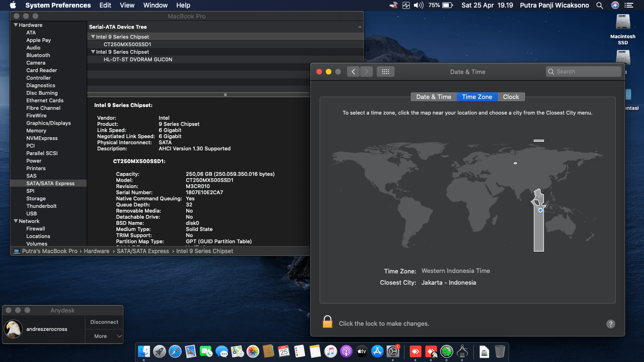Open the View menu
This screenshot has width=644, height=362.
[x=127, y=5]
